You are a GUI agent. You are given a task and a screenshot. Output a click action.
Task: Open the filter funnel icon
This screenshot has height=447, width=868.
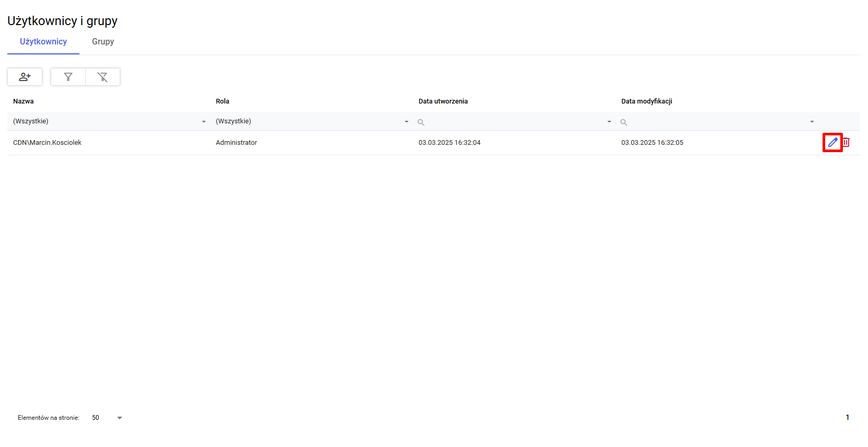pyautogui.click(x=68, y=77)
